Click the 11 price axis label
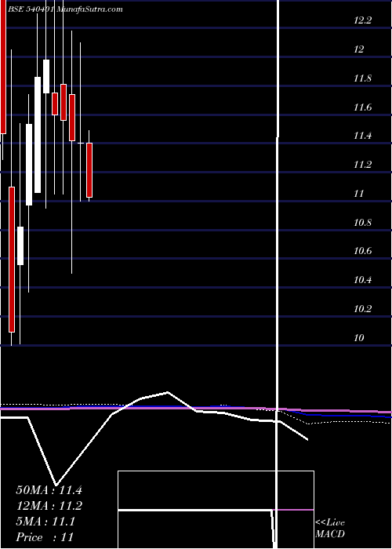This screenshot has width=392, height=549. (359, 194)
